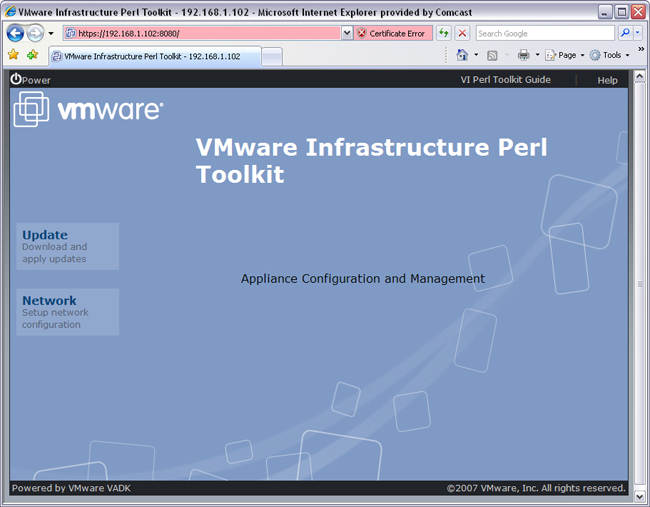The width and height of the screenshot is (650, 507).
Task: Open the Update section
Action: (x=45, y=236)
